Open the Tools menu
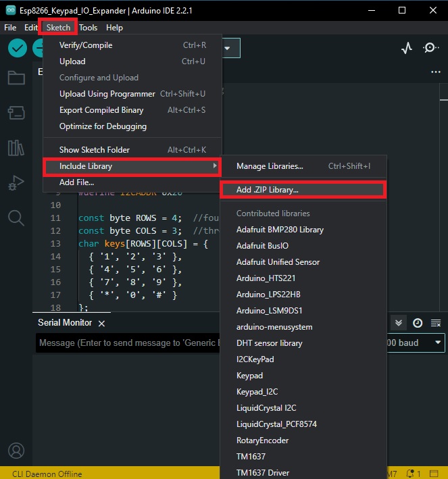 (88, 28)
